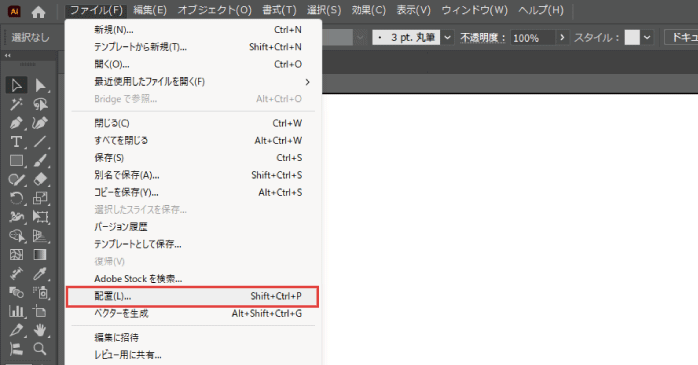Choose the Gradient tool
This screenshot has height=365, width=698.
[x=40, y=255]
